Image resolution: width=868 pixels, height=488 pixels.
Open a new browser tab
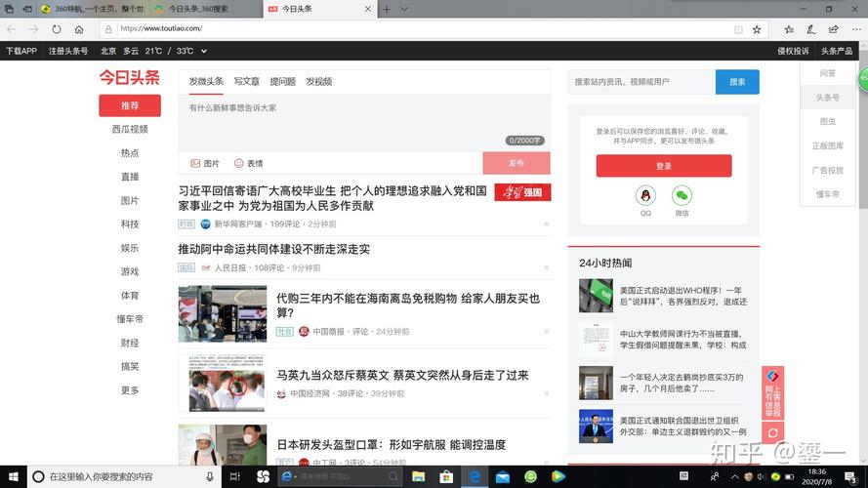click(x=387, y=9)
